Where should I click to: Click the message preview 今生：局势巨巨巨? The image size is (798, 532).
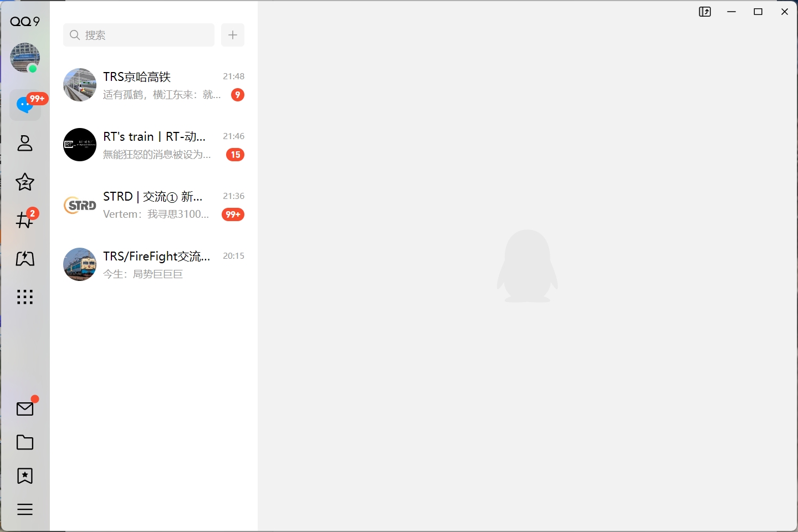point(143,274)
